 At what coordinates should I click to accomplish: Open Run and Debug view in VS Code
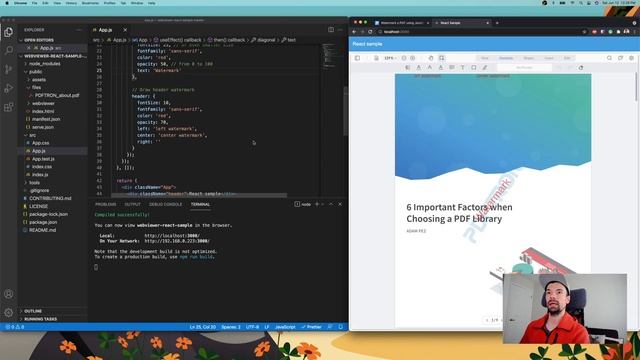[x=9, y=88]
